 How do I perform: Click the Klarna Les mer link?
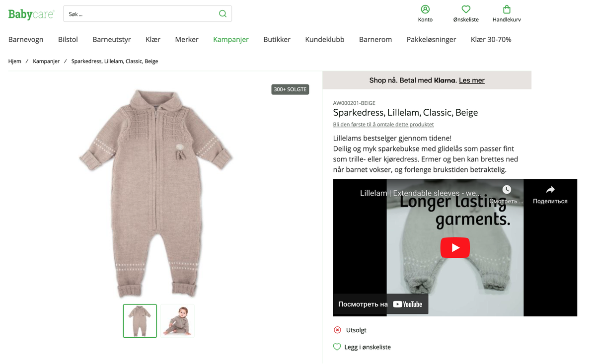(x=472, y=80)
